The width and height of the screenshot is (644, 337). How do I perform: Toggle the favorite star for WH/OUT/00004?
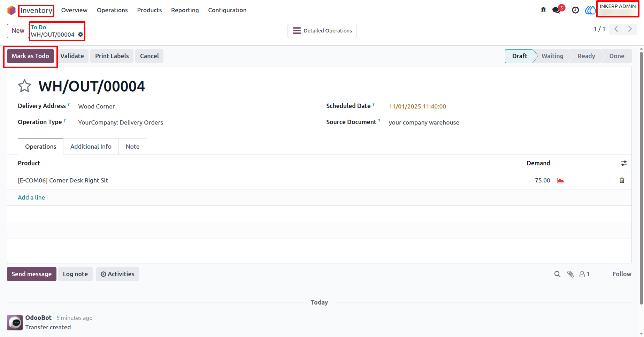[x=24, y=86]
